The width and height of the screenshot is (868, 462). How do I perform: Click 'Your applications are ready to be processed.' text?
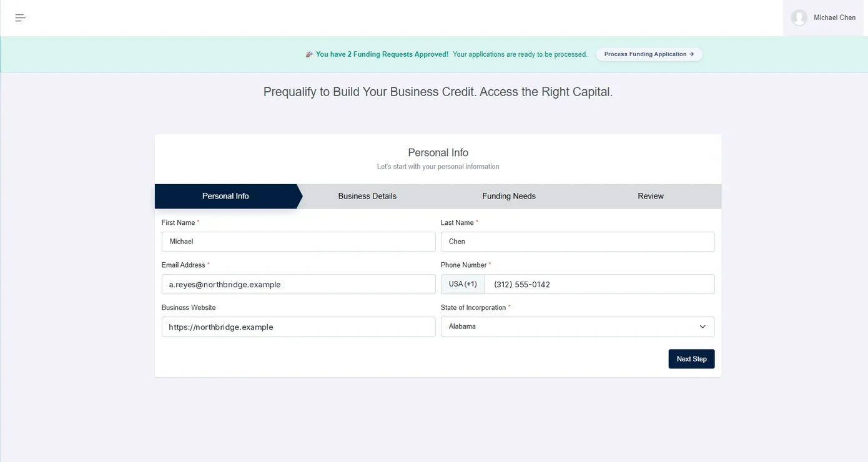coord(520,54)
